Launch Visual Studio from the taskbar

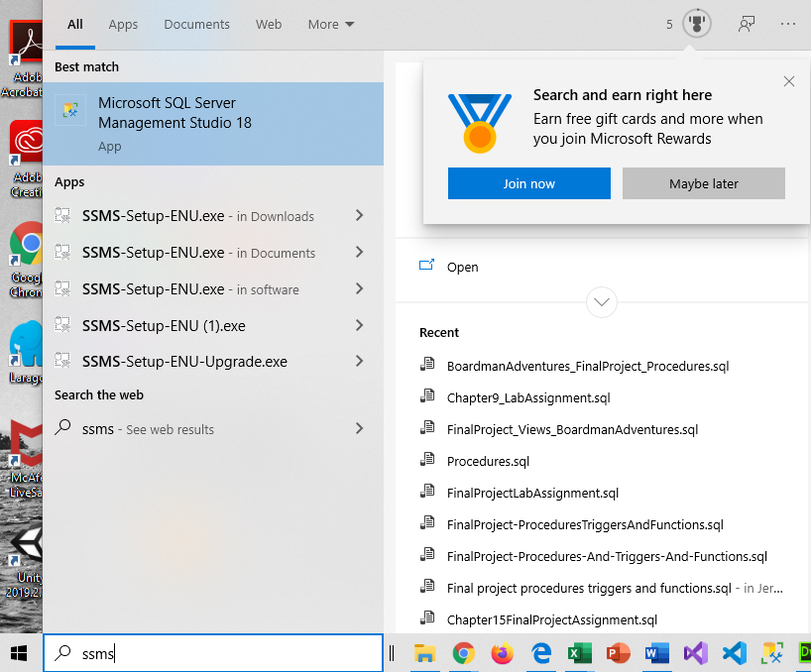click(x=695, y=654)
